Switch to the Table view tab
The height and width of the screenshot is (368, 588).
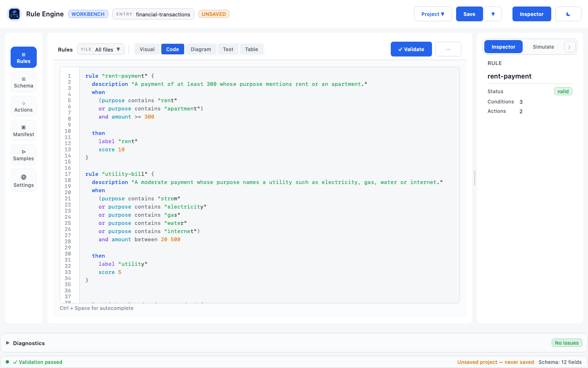pos(252,49)
